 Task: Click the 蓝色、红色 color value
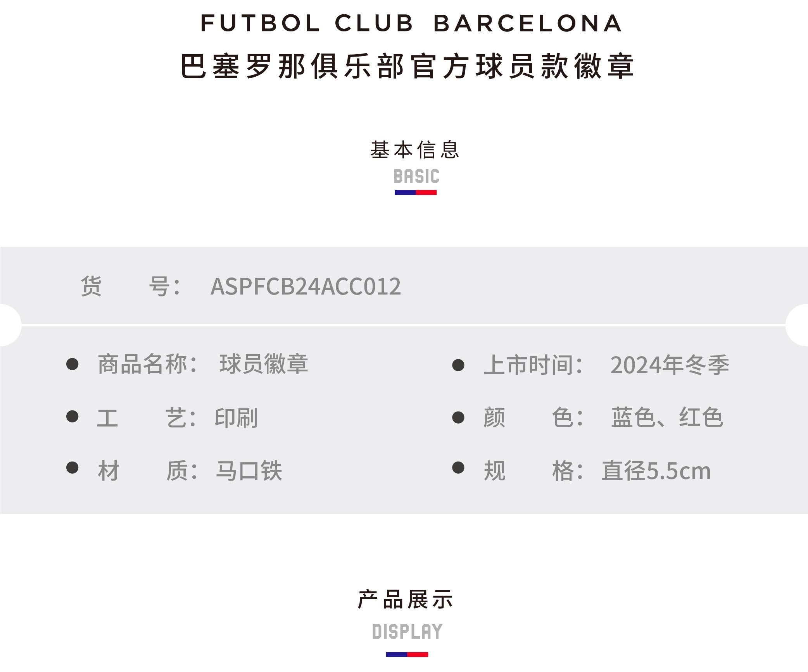pos(667,417)
